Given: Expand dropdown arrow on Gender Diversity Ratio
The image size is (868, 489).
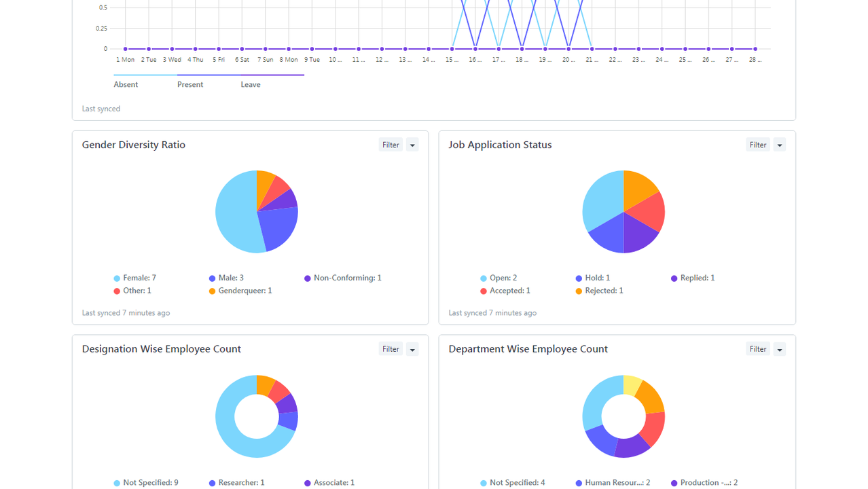Looking at the screenshot, I should pyautogui.click(x=412, y=145).
